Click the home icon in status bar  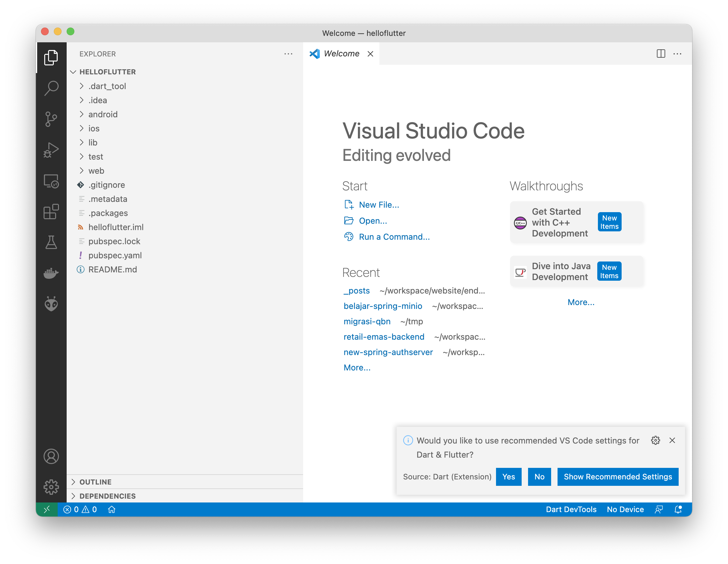112,509
